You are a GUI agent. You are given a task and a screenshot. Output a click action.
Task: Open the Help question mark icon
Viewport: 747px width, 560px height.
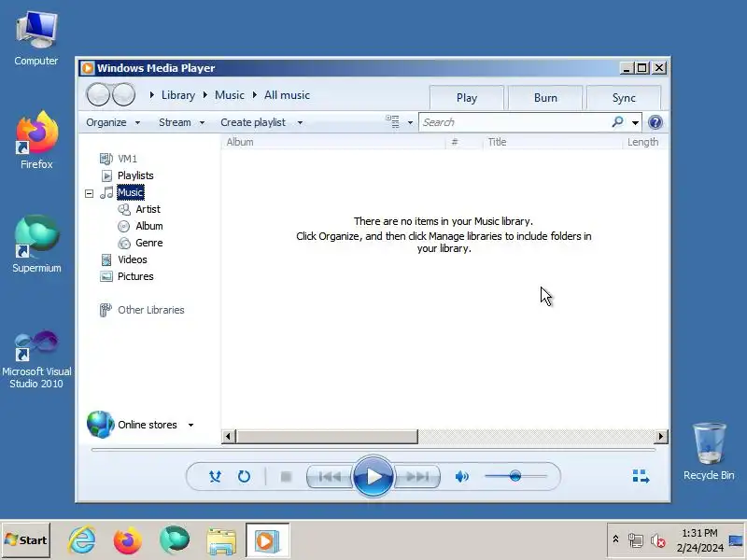coord(655,122)
